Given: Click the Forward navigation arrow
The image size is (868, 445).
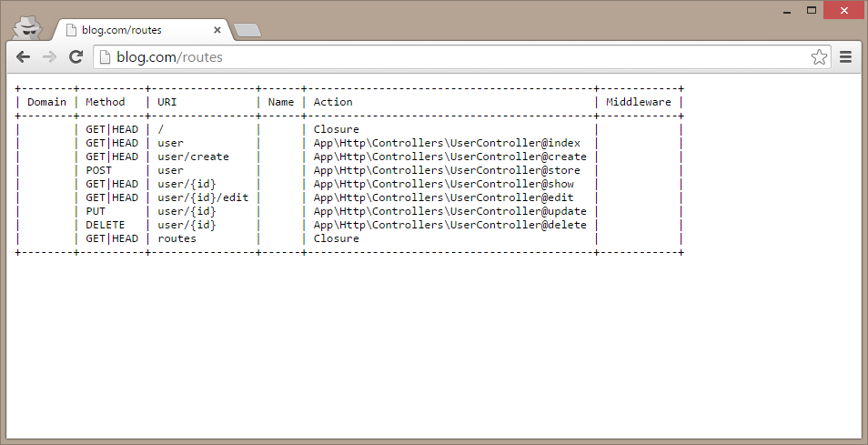Looking at the screenshot, I should pyautogui.click(x=50, y=56).
